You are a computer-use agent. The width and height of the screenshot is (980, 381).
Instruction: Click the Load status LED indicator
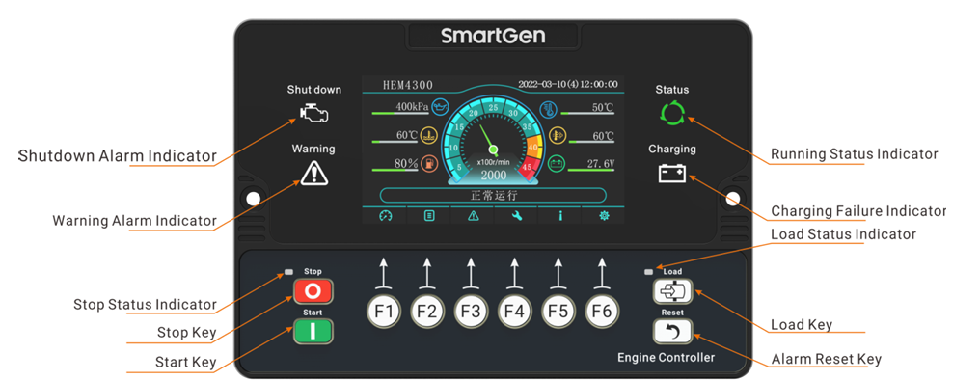(649, 272)
